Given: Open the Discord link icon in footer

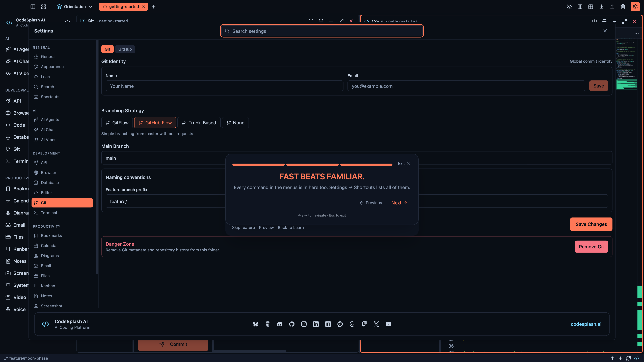Looking at the screenshot, I should (280, 324).
